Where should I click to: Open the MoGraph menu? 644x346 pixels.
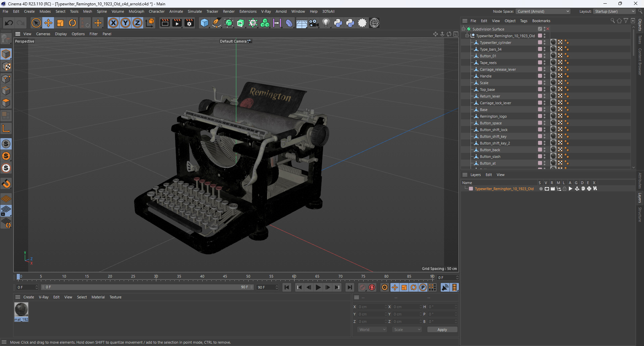pyautogui.click(x=137, y=11)
